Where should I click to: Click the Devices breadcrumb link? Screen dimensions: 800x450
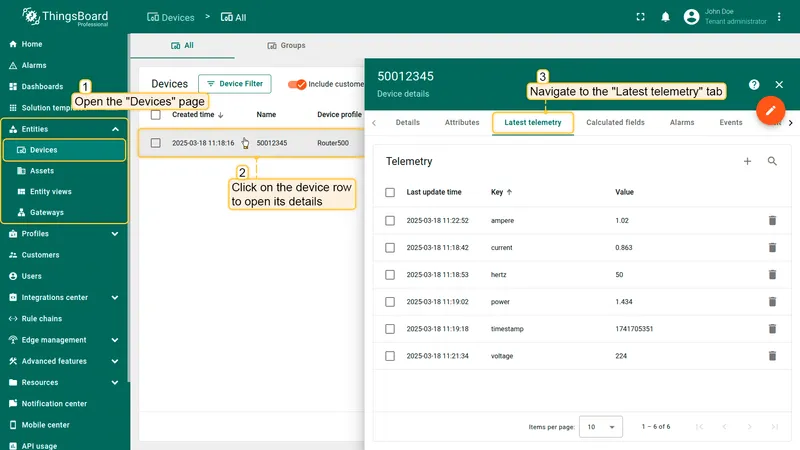(170, 17)
